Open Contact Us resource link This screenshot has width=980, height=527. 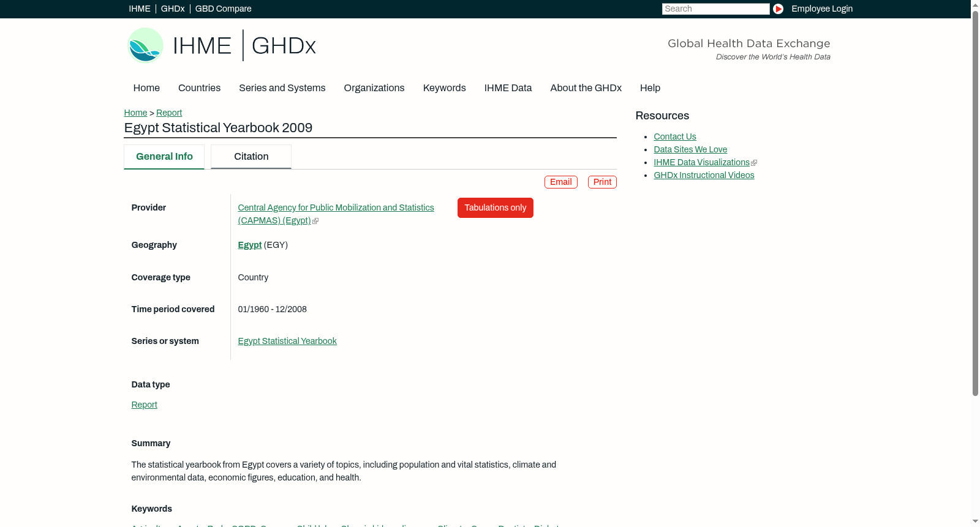(675, 136)
